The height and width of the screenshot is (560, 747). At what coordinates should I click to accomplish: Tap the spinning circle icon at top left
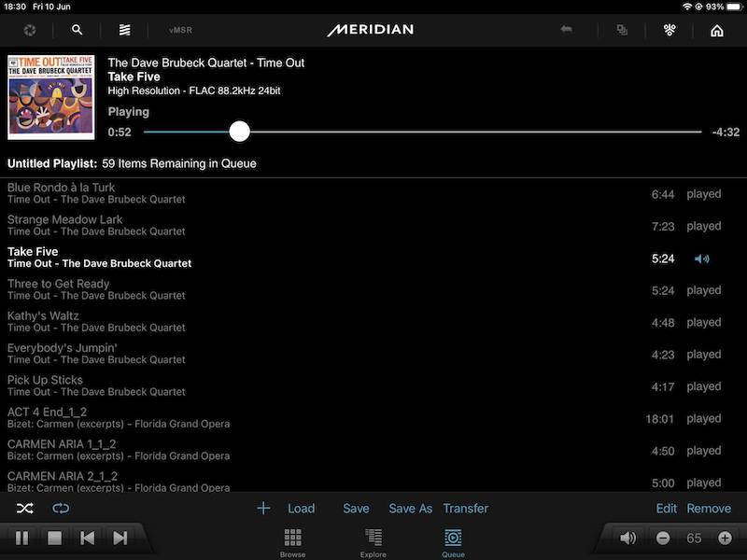tap(30, 31)
